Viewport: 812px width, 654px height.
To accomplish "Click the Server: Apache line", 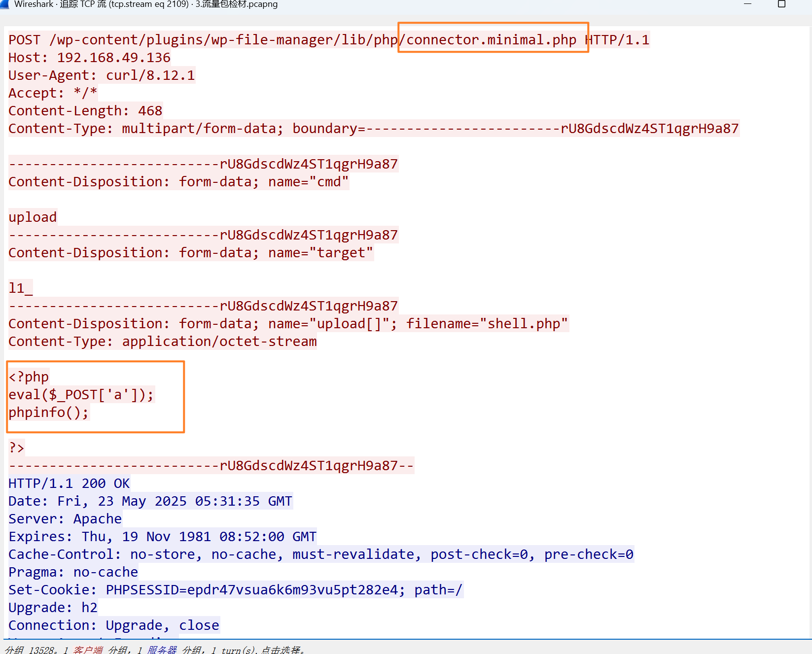I will click(65, 519).
